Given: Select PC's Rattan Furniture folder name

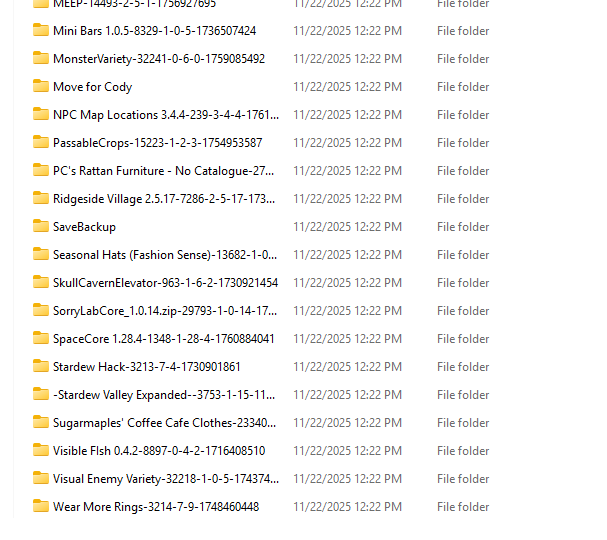Looking at the screenshot, I should click(x=163, y=171).
